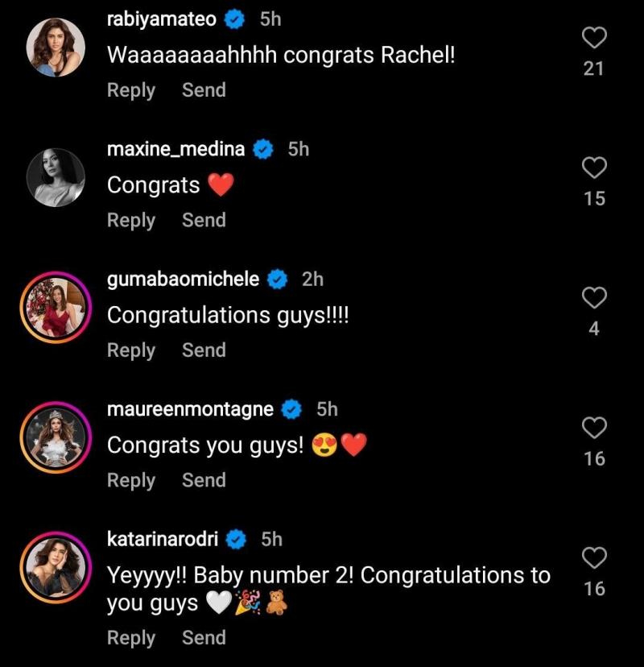Like rabiyamateo's comment with the heart
The width and height of the screenshot is (644, 667).
click(x=594, y=39)
